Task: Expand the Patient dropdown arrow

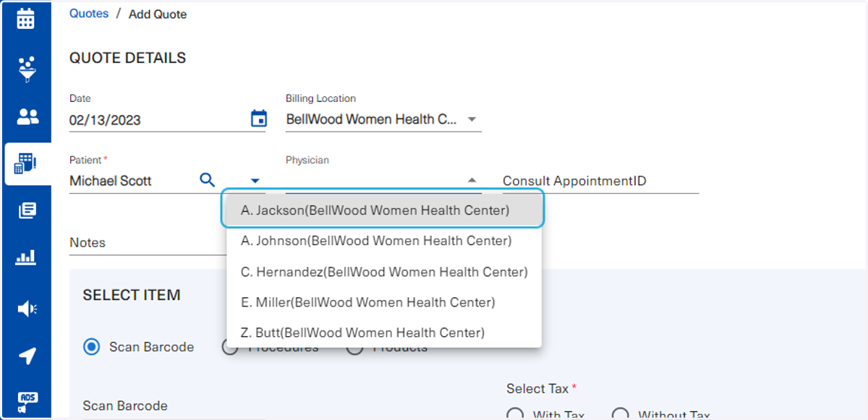Action: pyautogui.click(x=255, y=181)
